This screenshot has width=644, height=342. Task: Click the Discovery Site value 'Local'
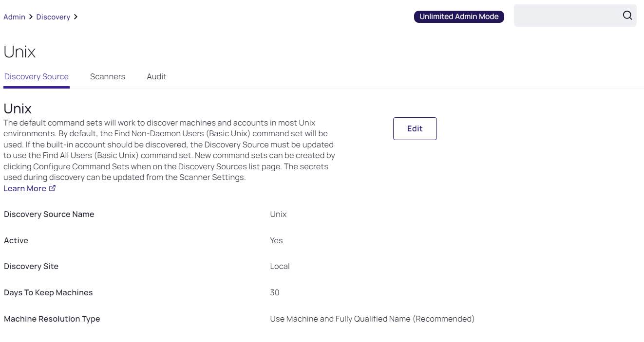[280, 267]
